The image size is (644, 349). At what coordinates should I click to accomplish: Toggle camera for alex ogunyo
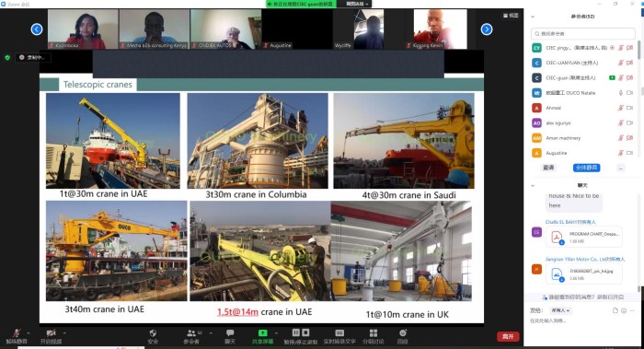point(629,122)
